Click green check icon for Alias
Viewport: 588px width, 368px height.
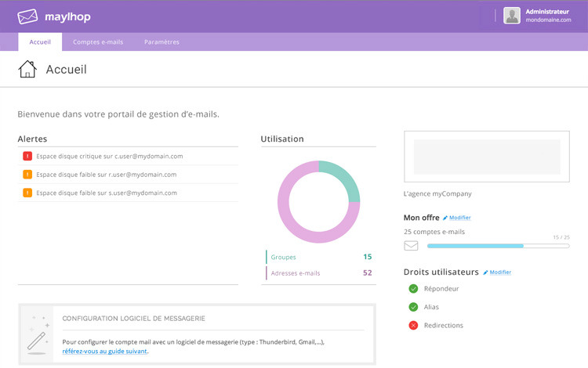click(413, 307)
